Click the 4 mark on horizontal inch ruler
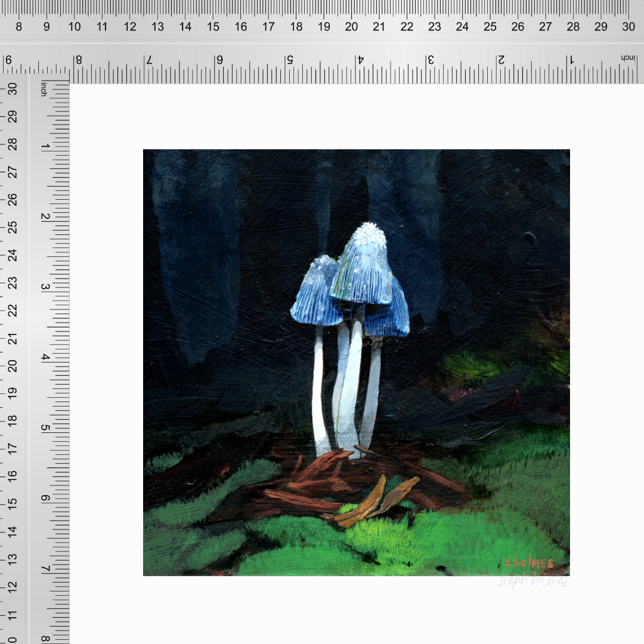 pyautogui.click(x=360, y=60)
